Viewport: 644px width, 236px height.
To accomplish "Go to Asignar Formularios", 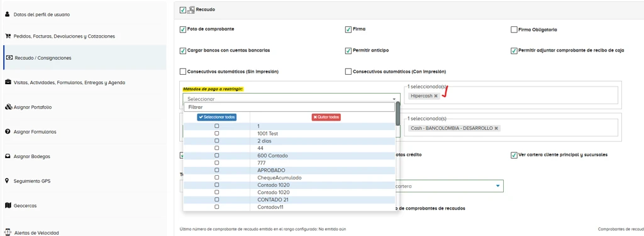I will [x=35, y=132].
